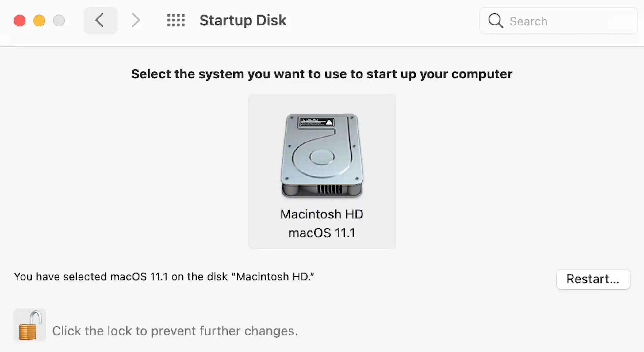Click the vent grille on the drive icon
The image size is (644, 352).
click(330, 189)
